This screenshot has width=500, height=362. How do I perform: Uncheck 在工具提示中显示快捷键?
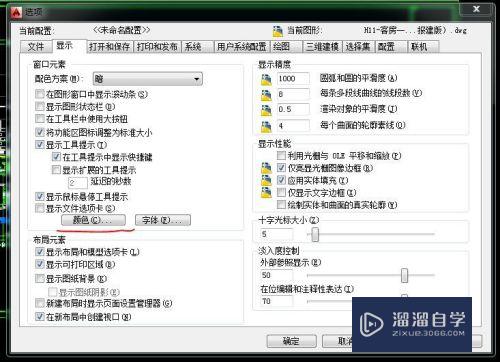point(56,157)
